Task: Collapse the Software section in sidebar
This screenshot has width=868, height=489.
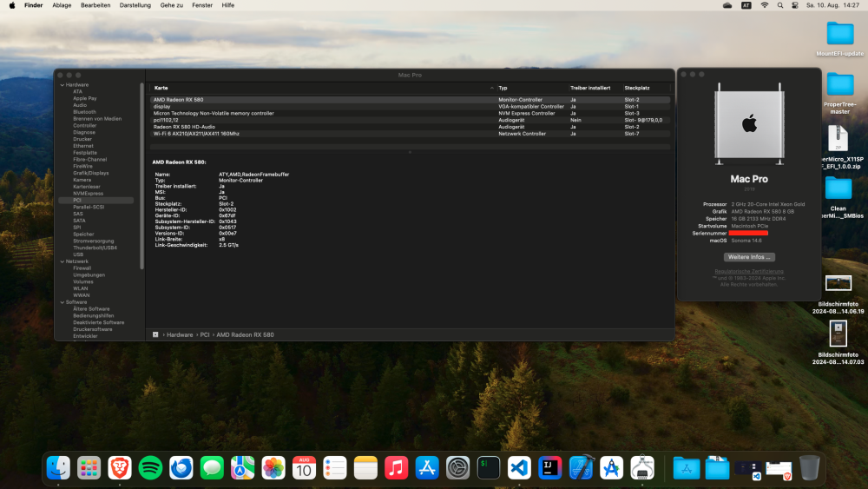Action: [x=62, y=302]
